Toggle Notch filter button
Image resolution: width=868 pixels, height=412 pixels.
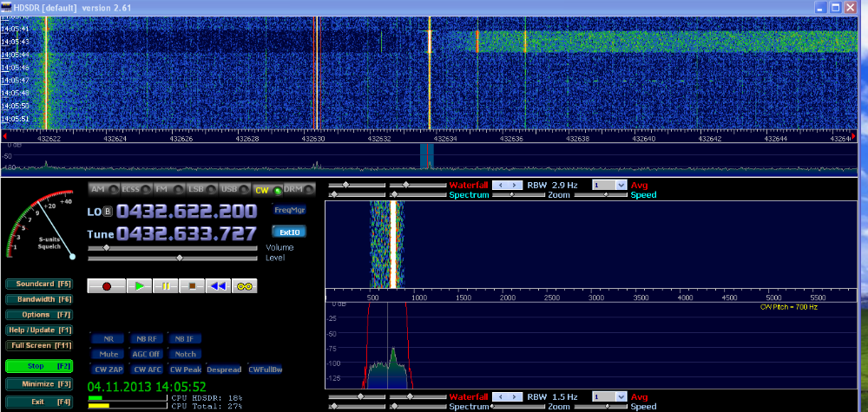click(184, 354)
